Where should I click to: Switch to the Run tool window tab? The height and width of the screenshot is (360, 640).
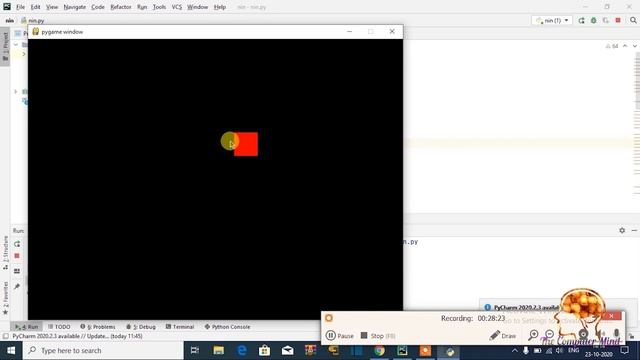coord(27,327)
